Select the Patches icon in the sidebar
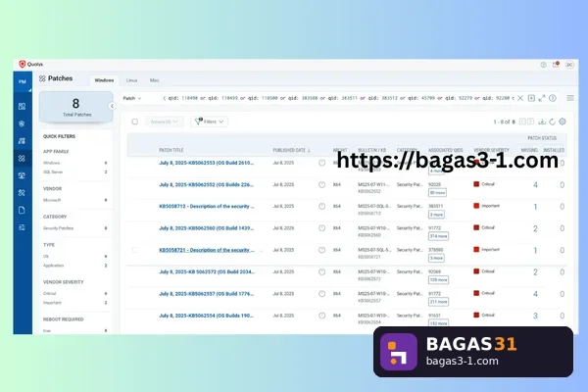The image size is (588, 392). point(22,159)
